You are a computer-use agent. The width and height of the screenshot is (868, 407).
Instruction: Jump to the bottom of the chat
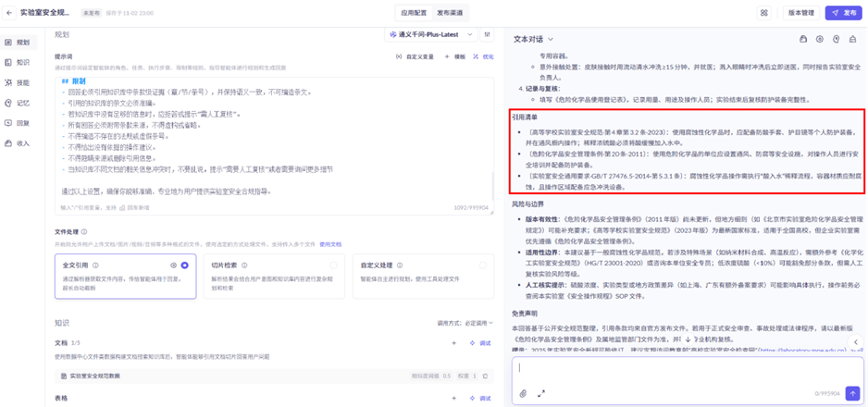[x=687, y=339]
